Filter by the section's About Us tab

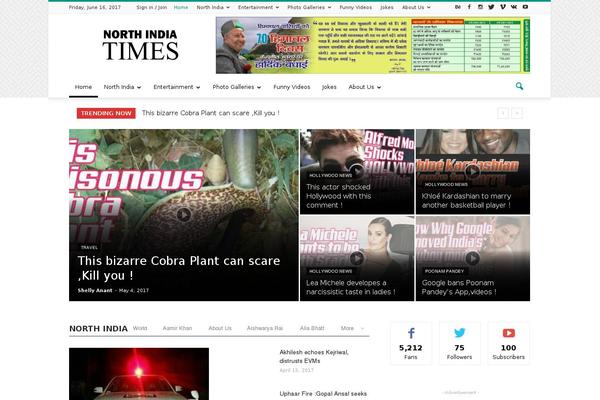click(x=220, y=328)
